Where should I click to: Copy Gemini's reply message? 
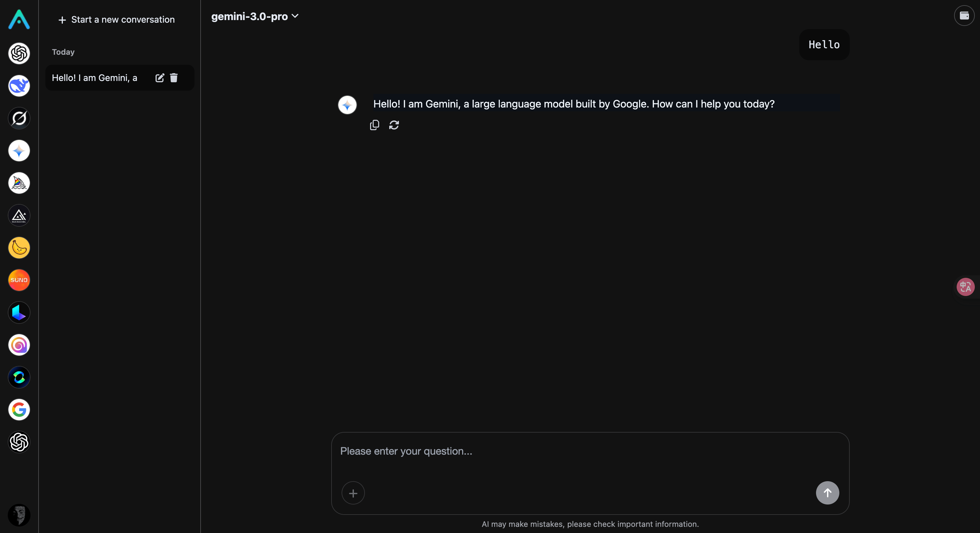click(374, 125)
